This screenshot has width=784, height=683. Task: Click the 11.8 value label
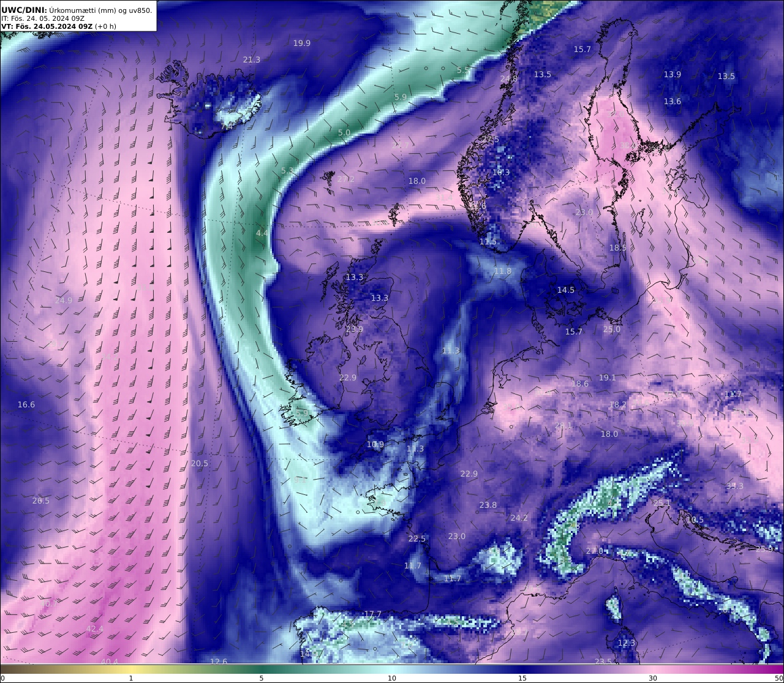click(x=503, y=271)
